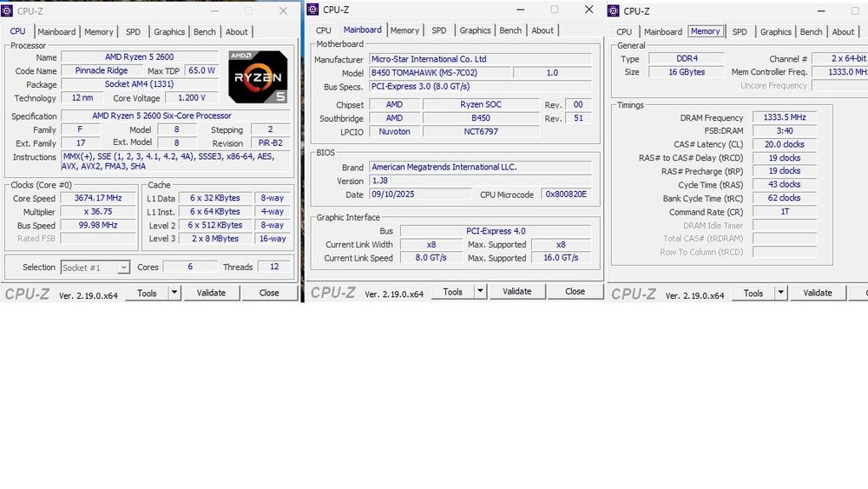Select Graphics tab in Mainboard window

tap(475, 30)
